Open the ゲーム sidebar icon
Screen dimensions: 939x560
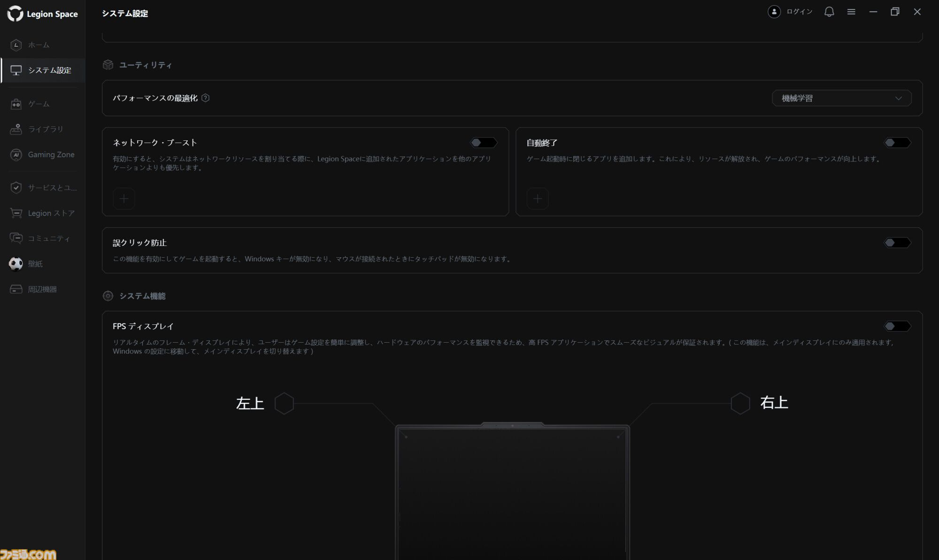16,104
